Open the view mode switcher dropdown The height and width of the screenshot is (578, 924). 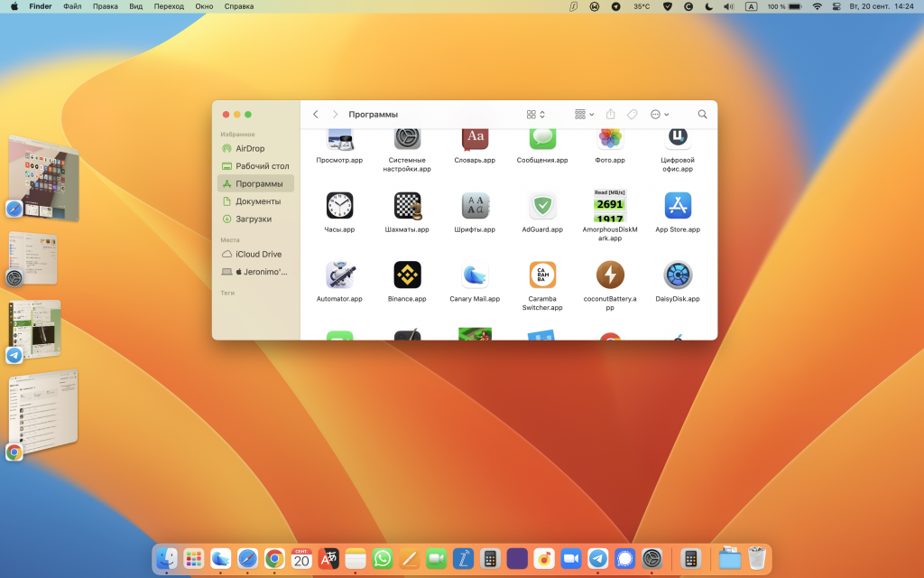point(536,115)
